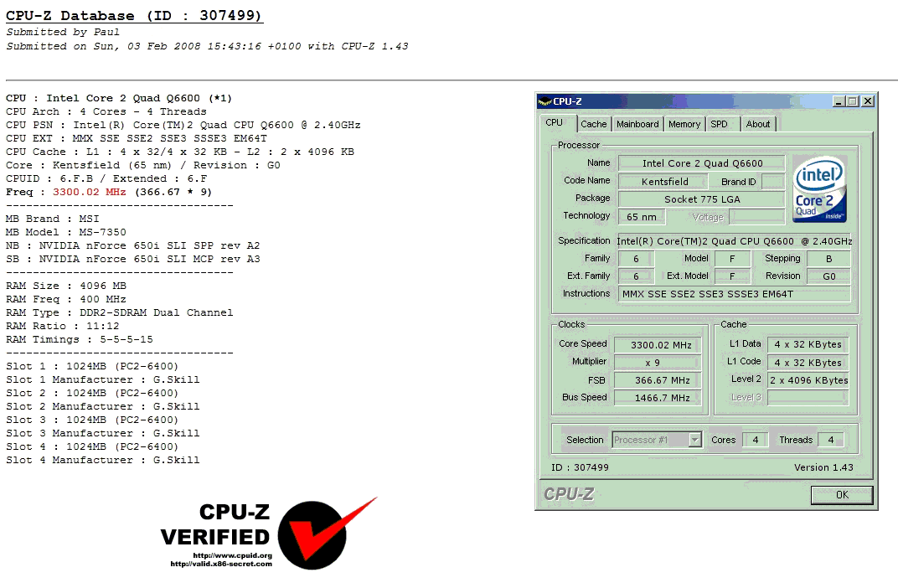The image size is (898, 588).
Task: Click the 'Submitted on Sun, 03 Feb 2008' line
Action: [207, 46]
